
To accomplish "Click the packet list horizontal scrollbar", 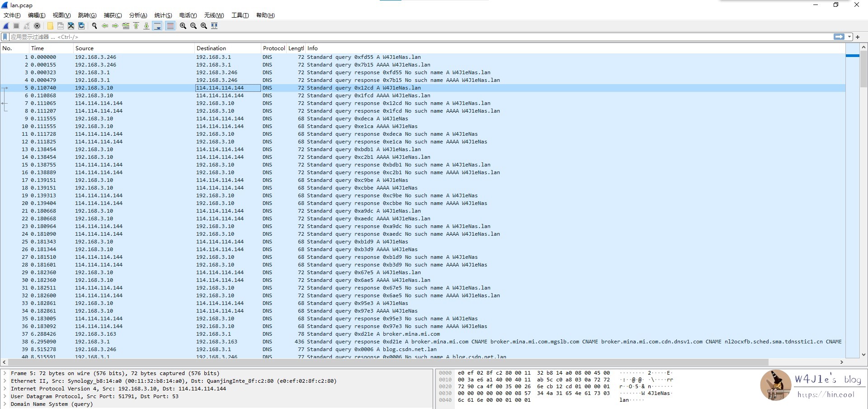I will coord(389,362).
